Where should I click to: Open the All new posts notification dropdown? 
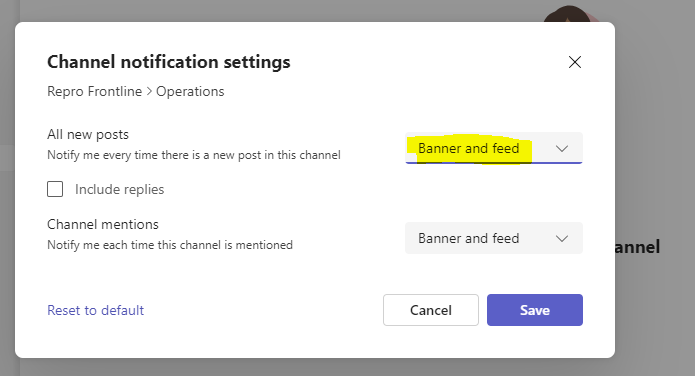pyautogui.click(x=494, y=148)
